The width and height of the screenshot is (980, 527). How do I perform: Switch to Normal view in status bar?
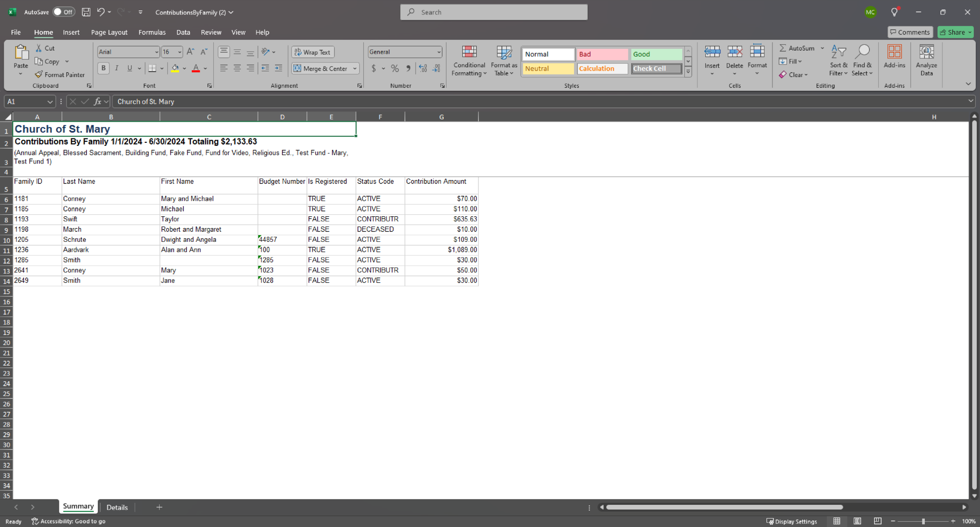tap(837, 521)
